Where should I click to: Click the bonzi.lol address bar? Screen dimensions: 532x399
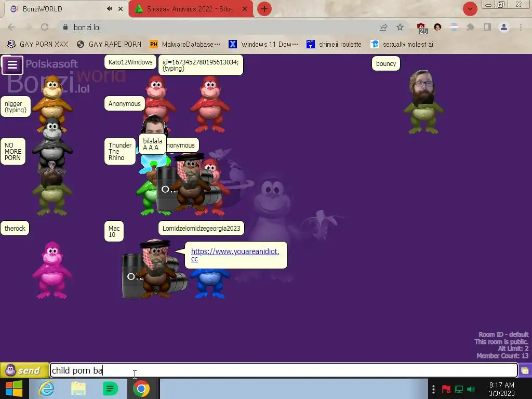[x=217, y=27]
